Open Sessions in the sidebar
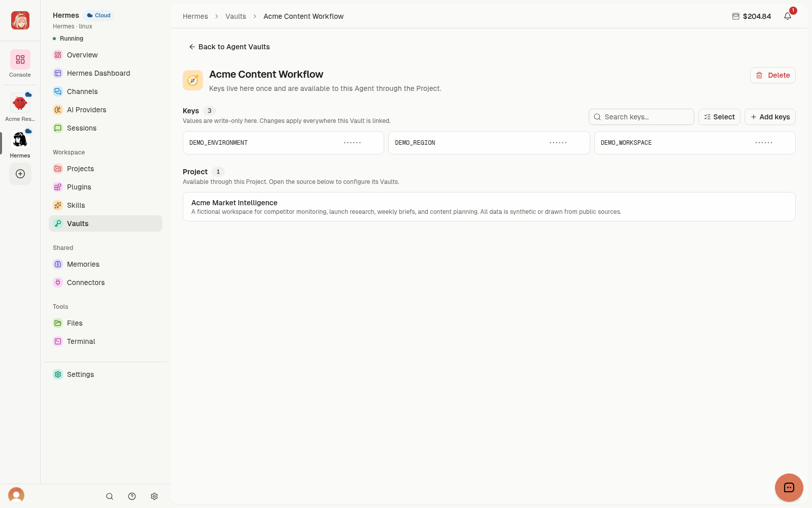812x508 pixels. [106, 128]
